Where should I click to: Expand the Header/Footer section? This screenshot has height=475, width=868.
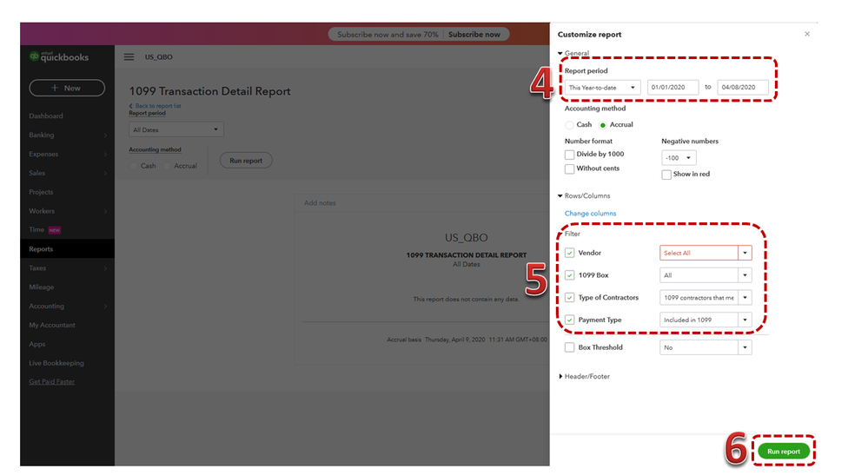pos(560,376)
